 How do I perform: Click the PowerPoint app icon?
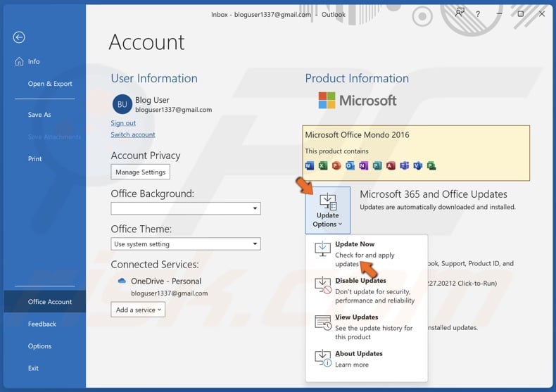click(x=336, y=166)
